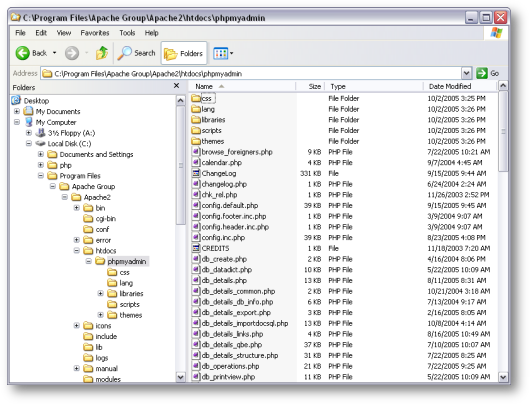
Task: Open the Favorites menu
Action: (95, 33)
